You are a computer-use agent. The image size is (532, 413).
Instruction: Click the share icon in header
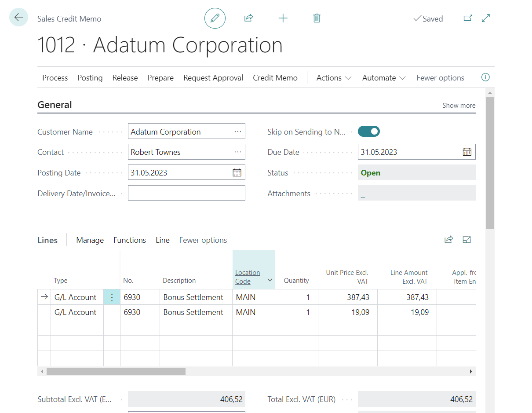(x=248, y=18)
